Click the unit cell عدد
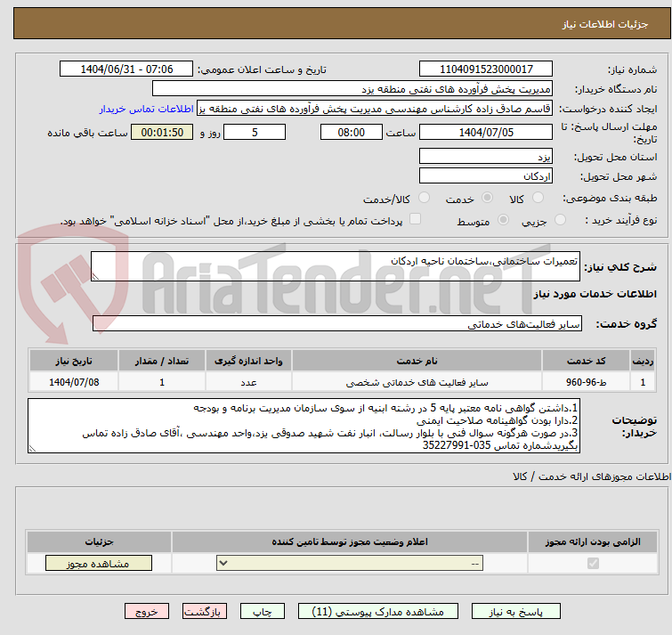Screen dimensions: 672x635 [248, 382]
